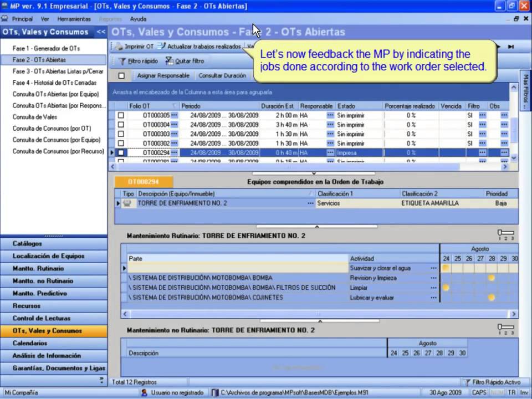This screenshot has width=532, height=399.
Task: Open the Principal menu
Action: tap(22, 19)
